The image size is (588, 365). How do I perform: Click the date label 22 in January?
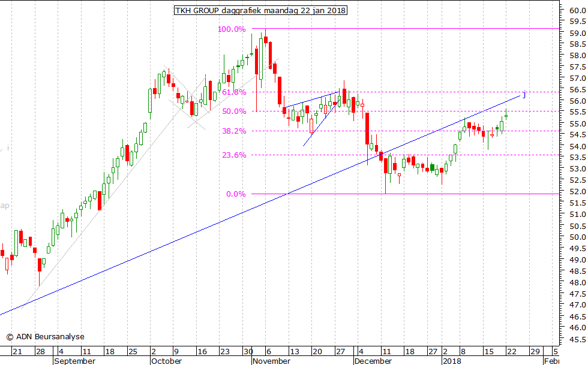click(511, 351)
